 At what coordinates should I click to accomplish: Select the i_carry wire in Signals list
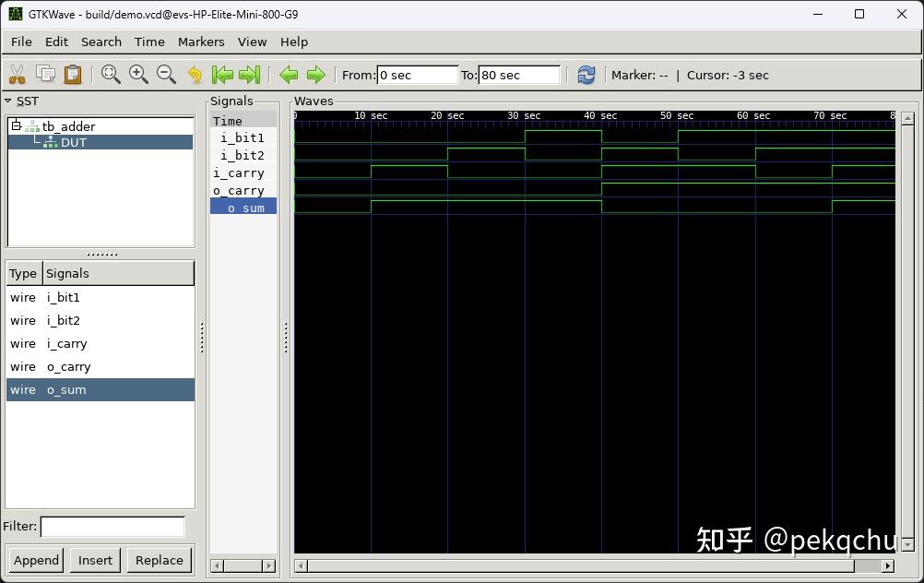pos(66,343)
